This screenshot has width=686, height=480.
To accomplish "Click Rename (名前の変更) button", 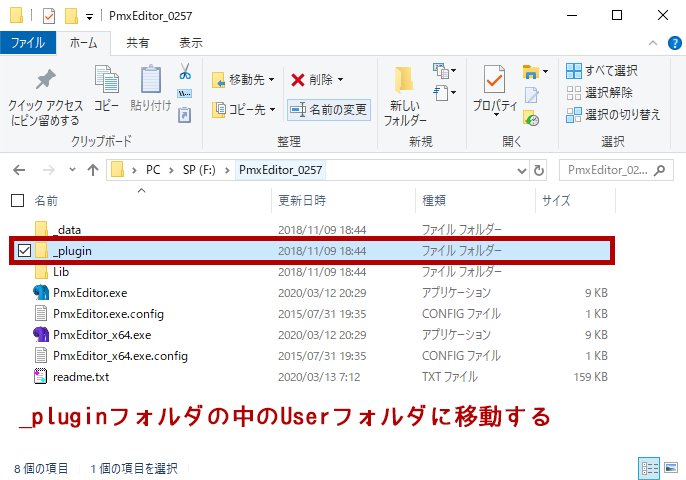I will click(329, 109).
